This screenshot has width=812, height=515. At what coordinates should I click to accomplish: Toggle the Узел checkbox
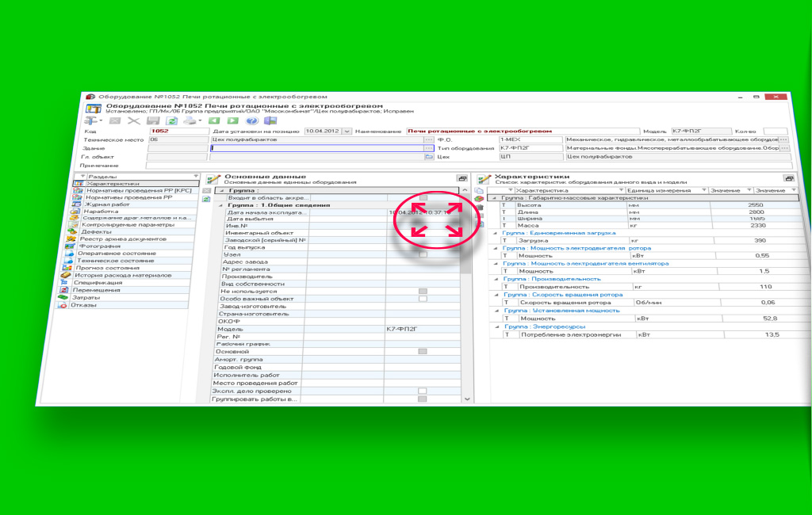pyautogui.click(x=423, y=254)
